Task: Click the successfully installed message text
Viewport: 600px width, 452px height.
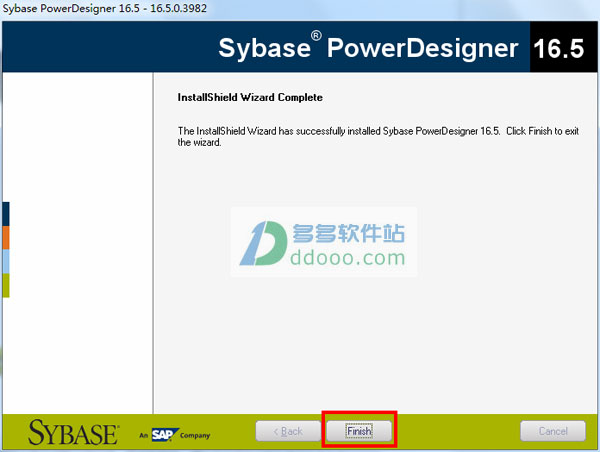Action: coord(378,136)
